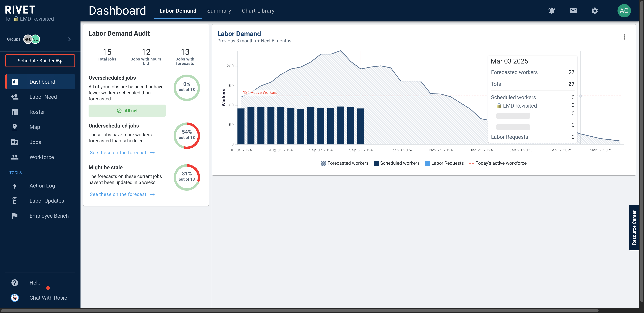This screenshot has height=313, width=644.
Task: Open the settings gear icon
Action: (595, 11)
